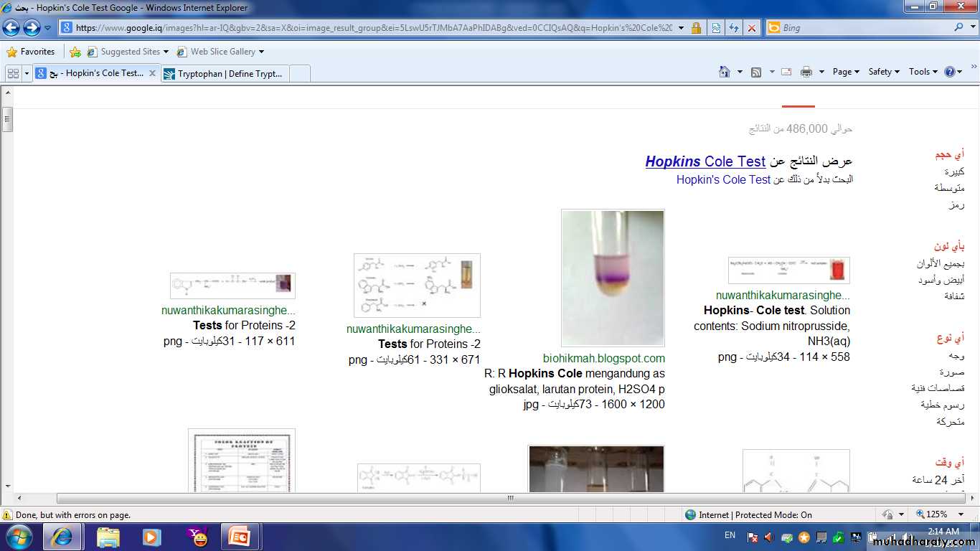This screenshot has width=980, height=551.
Task: Expand the 125% zoom level dropdown
Action: (x=962, y=514)
